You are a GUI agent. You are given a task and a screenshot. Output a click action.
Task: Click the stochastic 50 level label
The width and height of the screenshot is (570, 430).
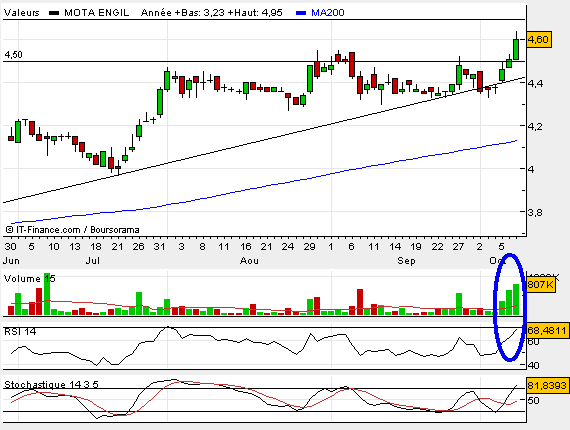coord(533,401)
